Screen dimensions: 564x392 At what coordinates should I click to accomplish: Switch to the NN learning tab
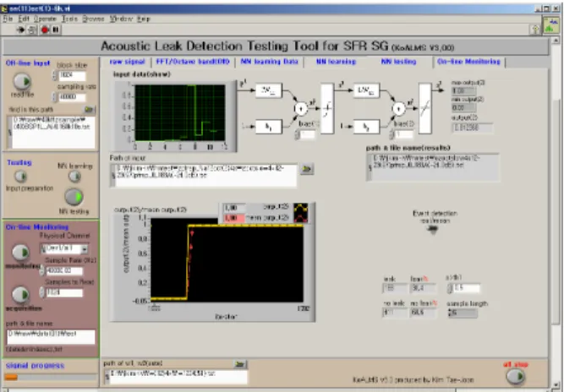point(336,62)
